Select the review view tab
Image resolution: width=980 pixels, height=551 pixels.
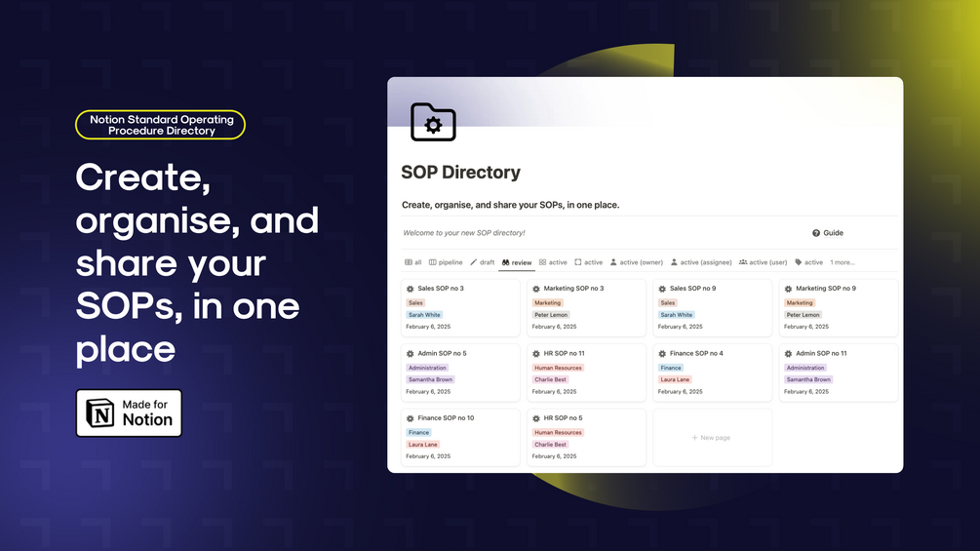tap(516, 262)
